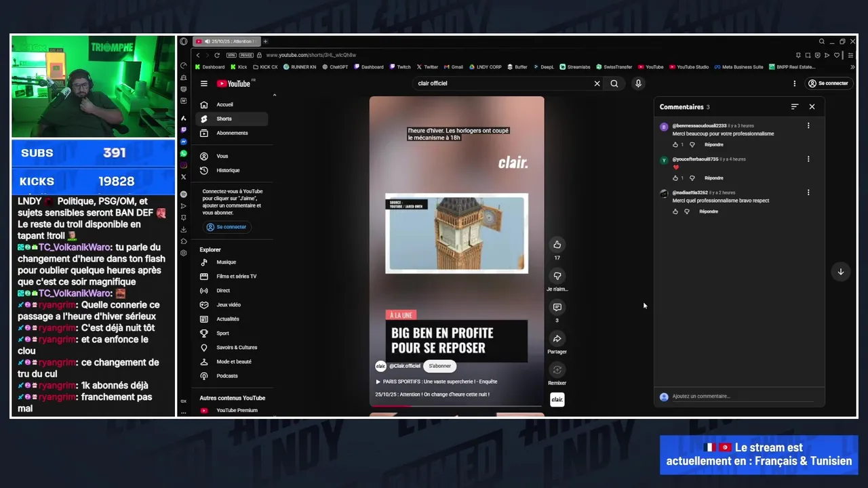The image size is (868, 488).
Task: Seek on the short's red progress bar
Action: [456, 406]
